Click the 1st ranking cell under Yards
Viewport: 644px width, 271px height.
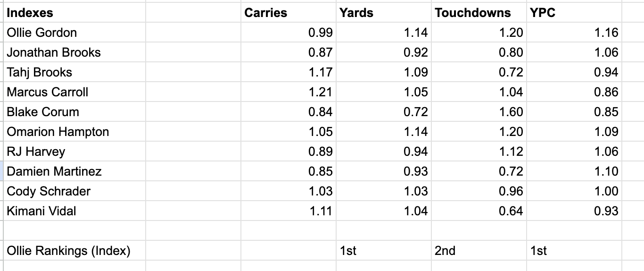[348, 251]
